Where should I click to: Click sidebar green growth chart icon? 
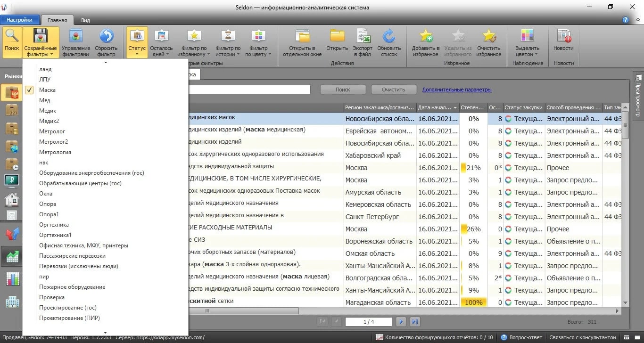(12, 257)
